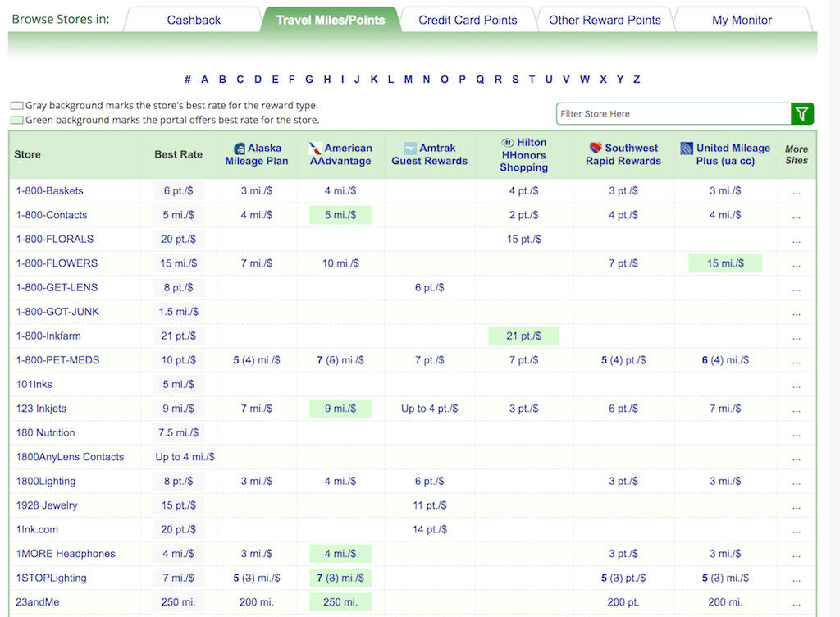This screenshot has width=840, height=617.
Task: Jump to stores starting with # symbol
Action: pyautogui.click(x=188, y=80)
